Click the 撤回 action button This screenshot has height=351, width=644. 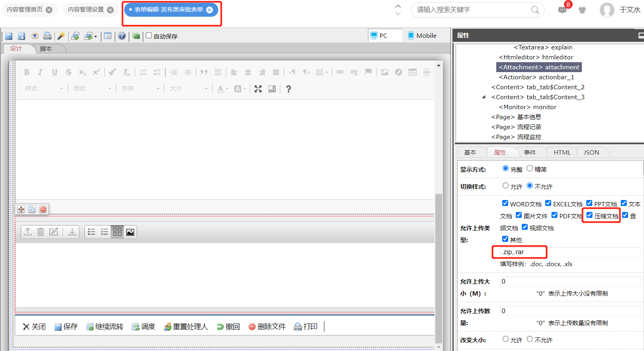pyautogui.click(x=228, y=327)
